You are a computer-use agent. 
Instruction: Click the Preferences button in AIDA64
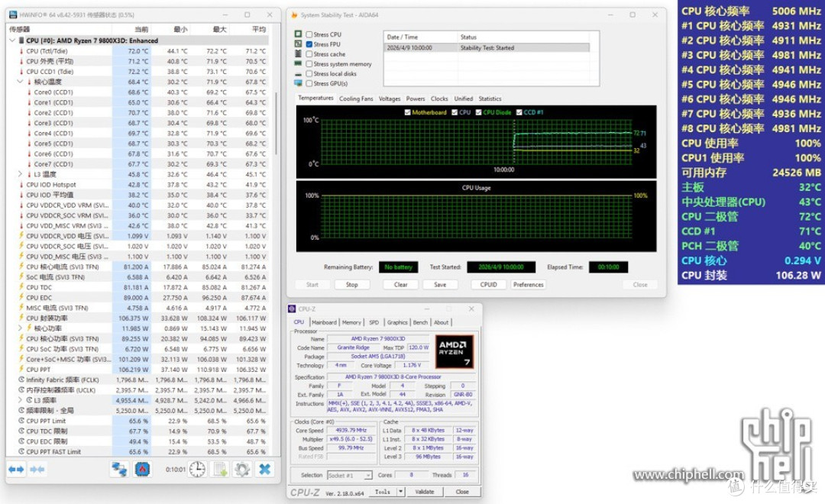[529, 285]
